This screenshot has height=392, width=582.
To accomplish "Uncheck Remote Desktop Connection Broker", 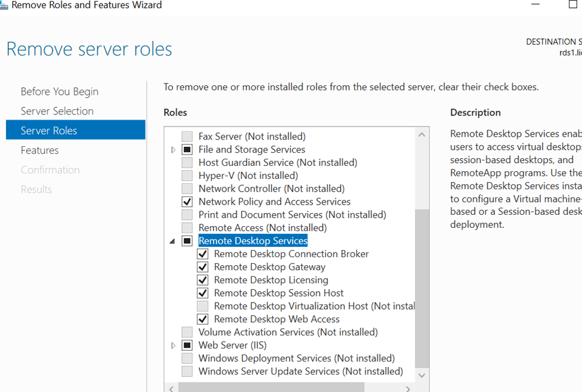I will 203,254.
